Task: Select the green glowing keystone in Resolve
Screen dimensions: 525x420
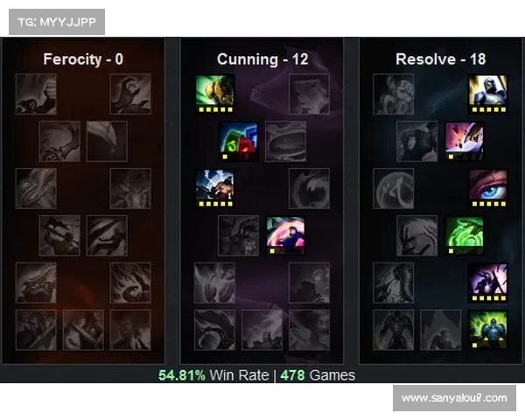Action: (488, 330)
